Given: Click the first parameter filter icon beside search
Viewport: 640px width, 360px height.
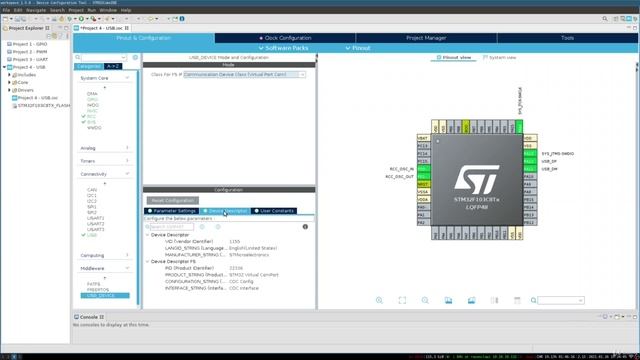Looking at the screenshot, I should click(x=202, y=227).
